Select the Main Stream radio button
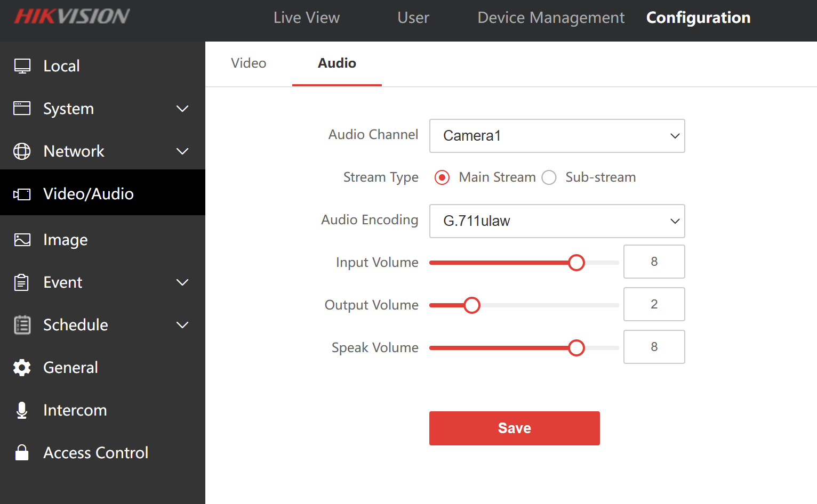Viewport: 817px width, 504px height. point(442,177)
